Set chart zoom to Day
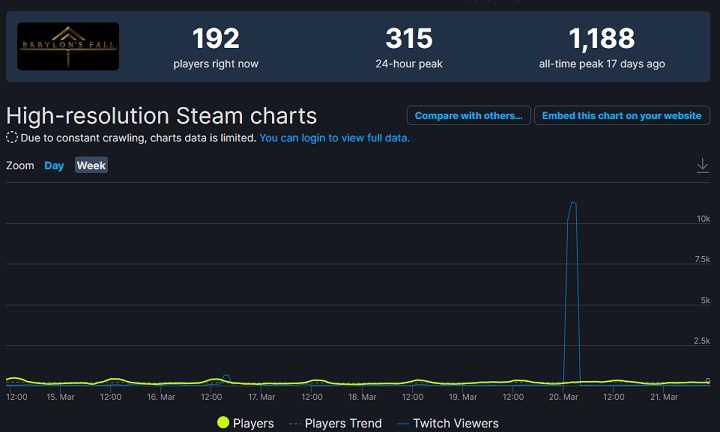 (54, 165)
